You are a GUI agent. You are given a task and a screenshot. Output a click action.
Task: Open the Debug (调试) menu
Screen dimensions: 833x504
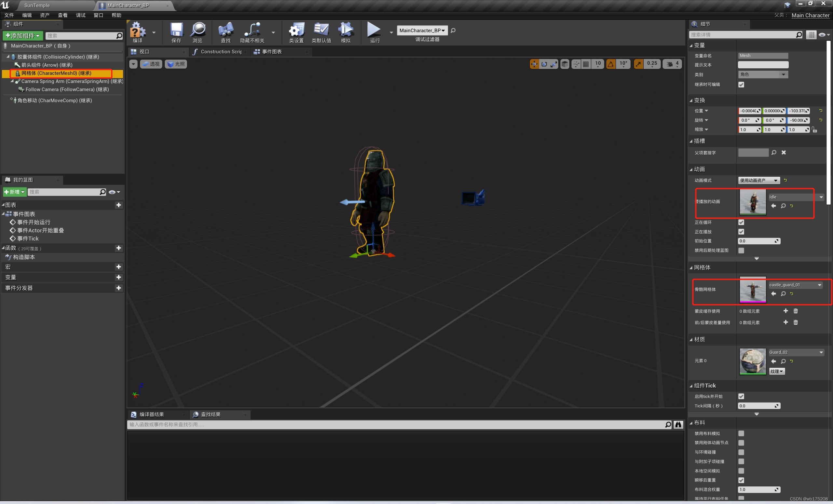point(80,15)
